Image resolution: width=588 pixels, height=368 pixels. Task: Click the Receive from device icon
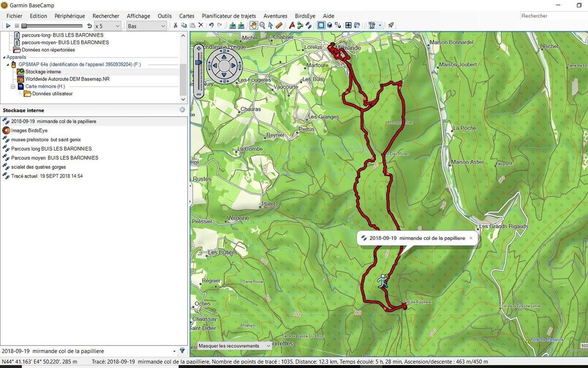[241, 26]
